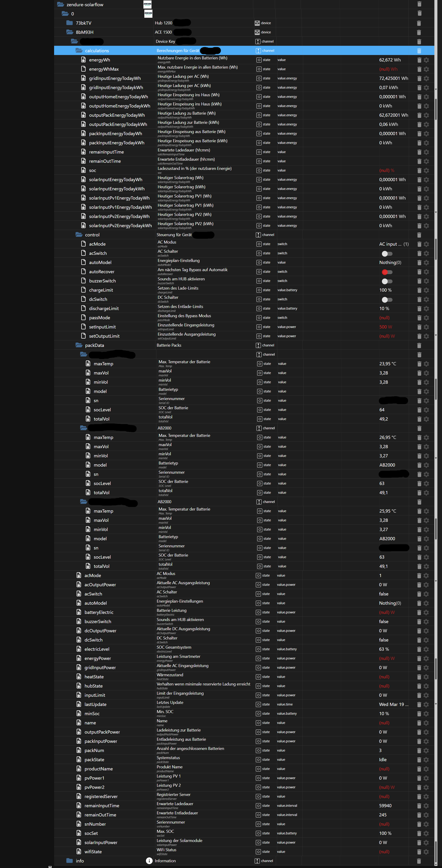This screenshot has width=442, height=868.
Task: Open gear settings for solarInputEnergyTodaykWh
Action: [426, 189]
